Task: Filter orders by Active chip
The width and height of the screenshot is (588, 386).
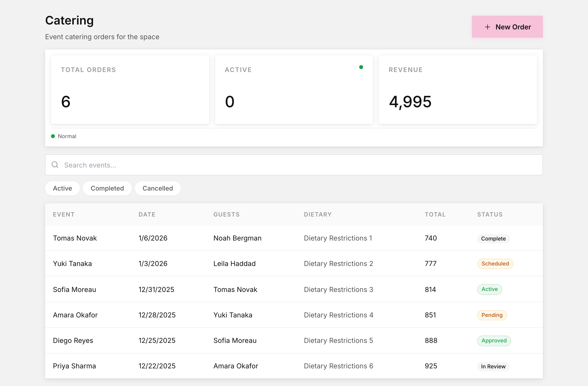Action: point(62,188)
